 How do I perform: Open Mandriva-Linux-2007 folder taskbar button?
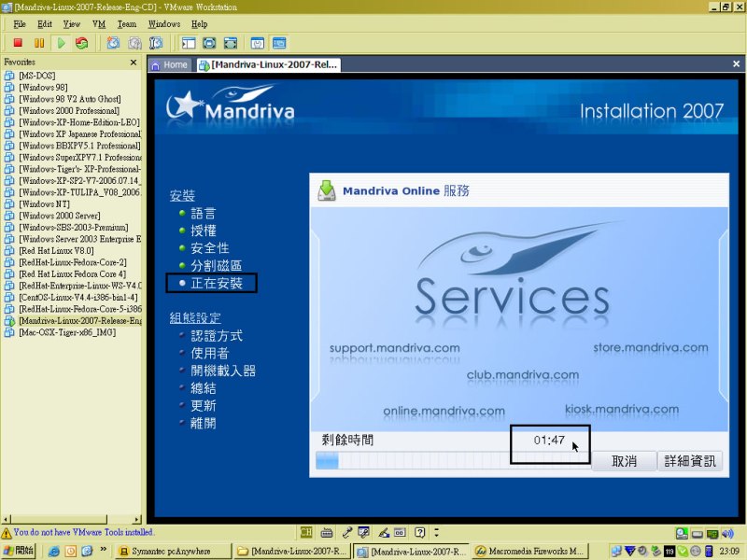click(x=292, y=551)
